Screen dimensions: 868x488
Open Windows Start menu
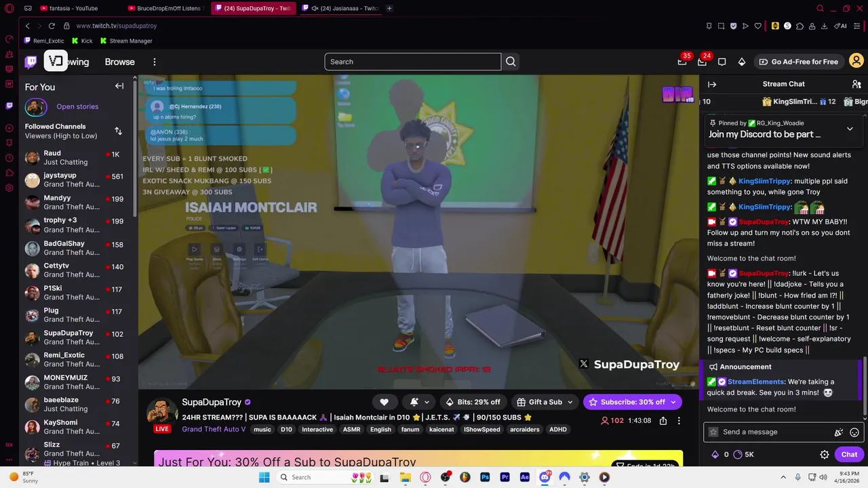coord(264,477)
